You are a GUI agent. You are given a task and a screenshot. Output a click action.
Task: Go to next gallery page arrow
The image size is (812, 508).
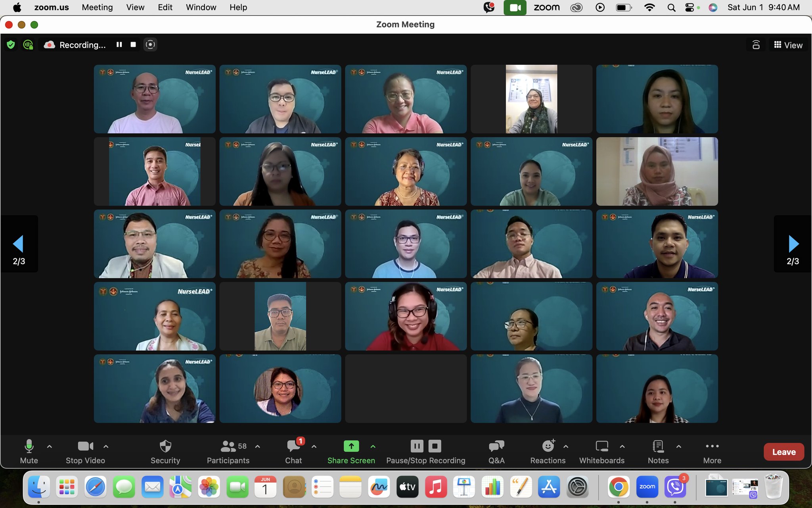(x=793, y=244)
